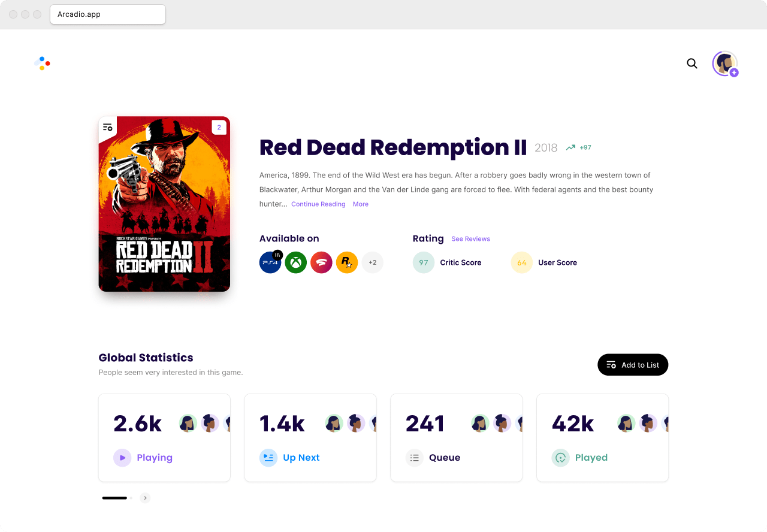The height and width of the screenshot is (532, 767).
Task: Click the Arcadio colored dots logo
Action: coord(42,63)
